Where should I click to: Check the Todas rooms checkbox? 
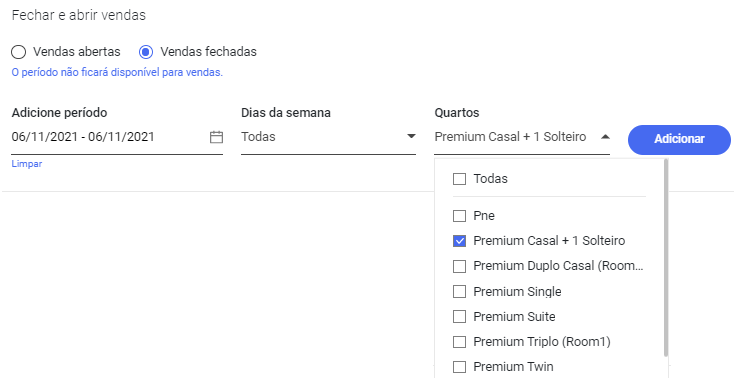pyautogui.click(x=460, y=179)
